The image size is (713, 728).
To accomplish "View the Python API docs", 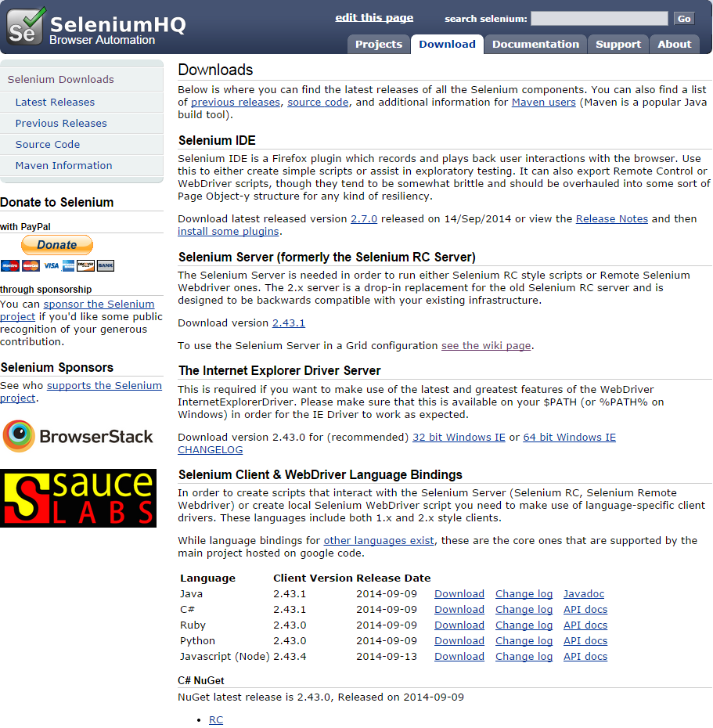I will 585,640.
